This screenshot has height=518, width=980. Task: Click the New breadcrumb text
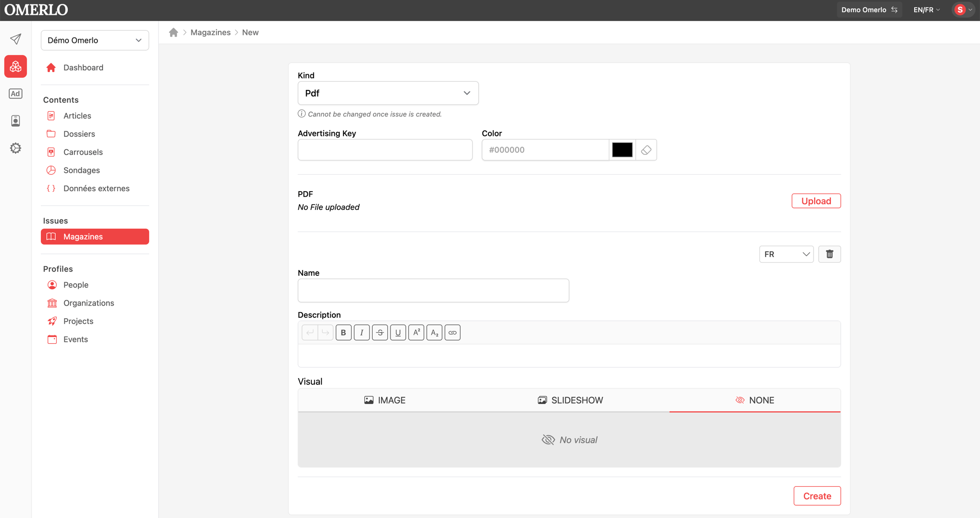[250, 32]
